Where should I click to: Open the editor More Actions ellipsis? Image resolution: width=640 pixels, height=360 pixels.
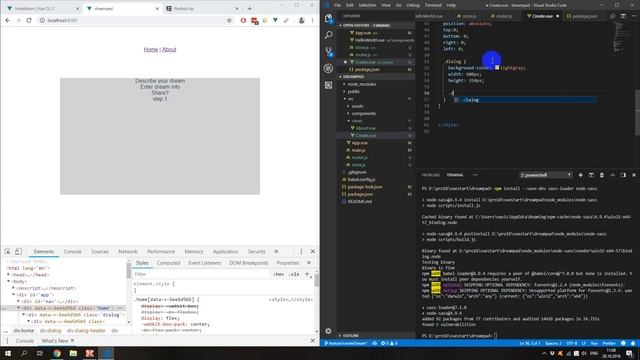[x=634, y=16]
